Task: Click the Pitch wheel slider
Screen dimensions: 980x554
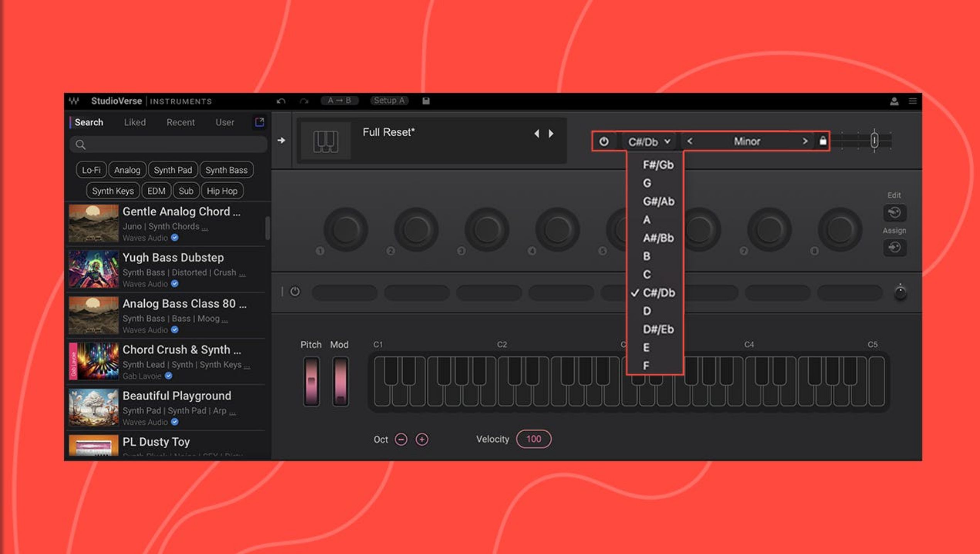Action: coord(311,382)
